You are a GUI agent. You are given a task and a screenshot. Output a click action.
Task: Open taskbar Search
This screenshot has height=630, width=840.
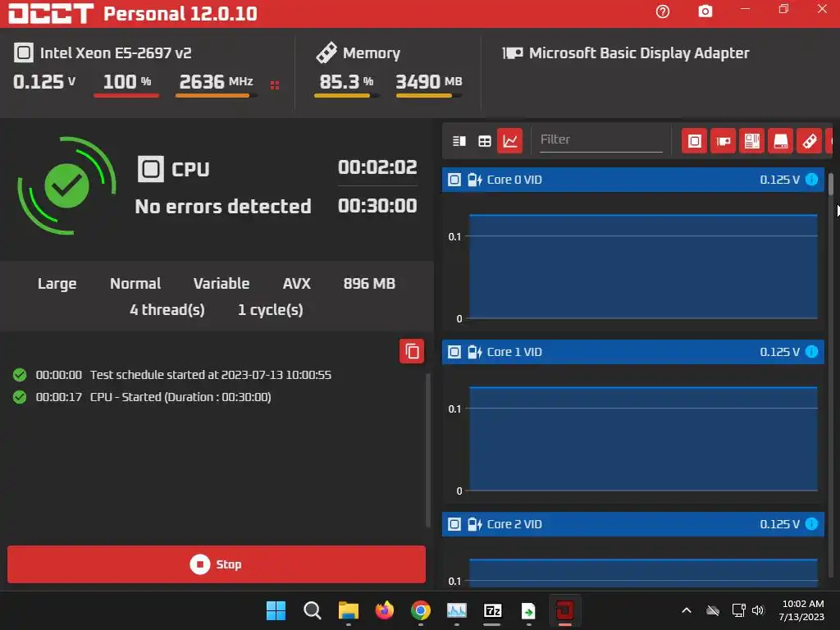click(x=312, y=610)
